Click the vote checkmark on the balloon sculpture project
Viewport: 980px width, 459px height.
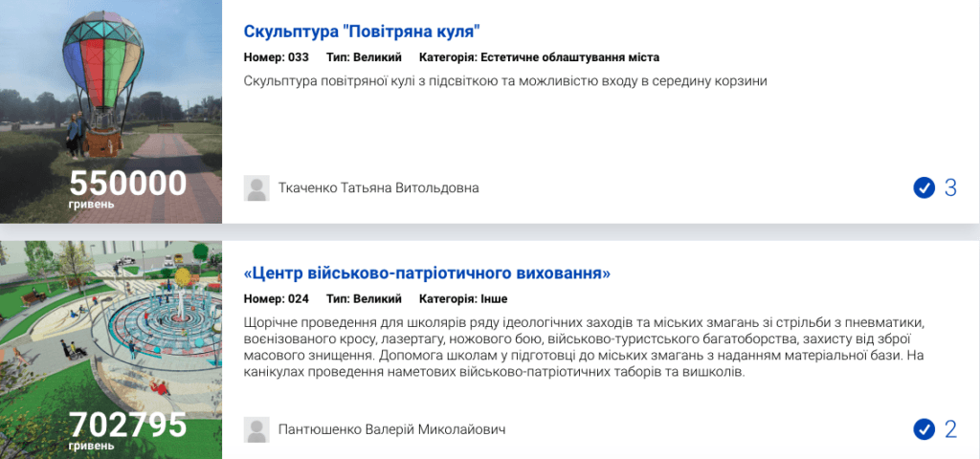(x=924, y=187)
